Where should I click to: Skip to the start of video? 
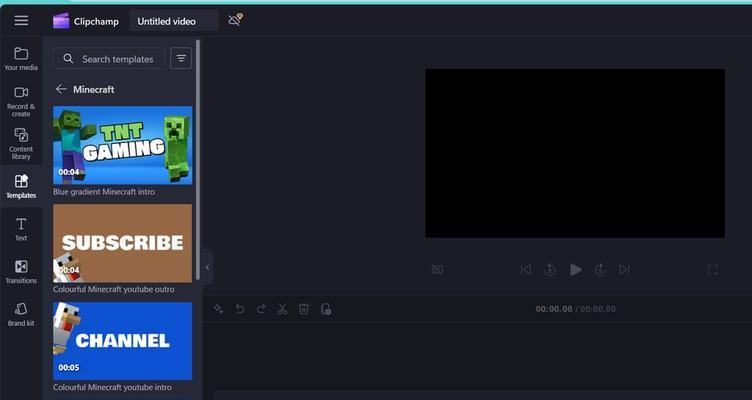point(526,270)
